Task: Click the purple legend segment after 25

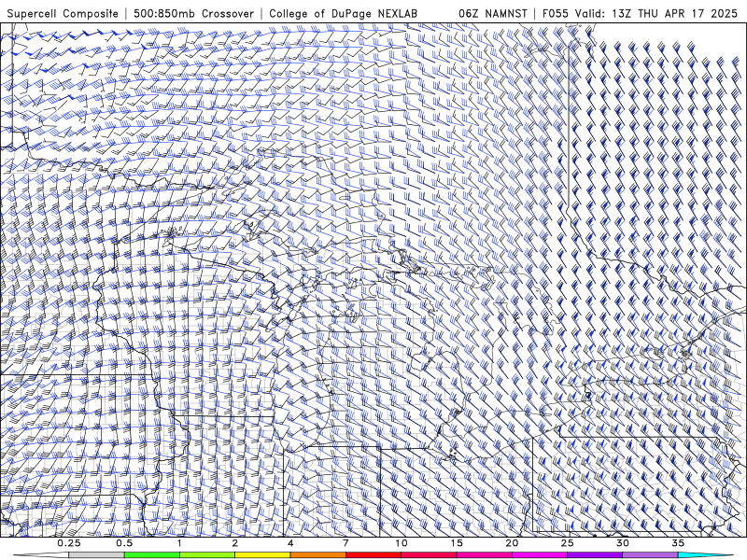Action: click(595, 555)
